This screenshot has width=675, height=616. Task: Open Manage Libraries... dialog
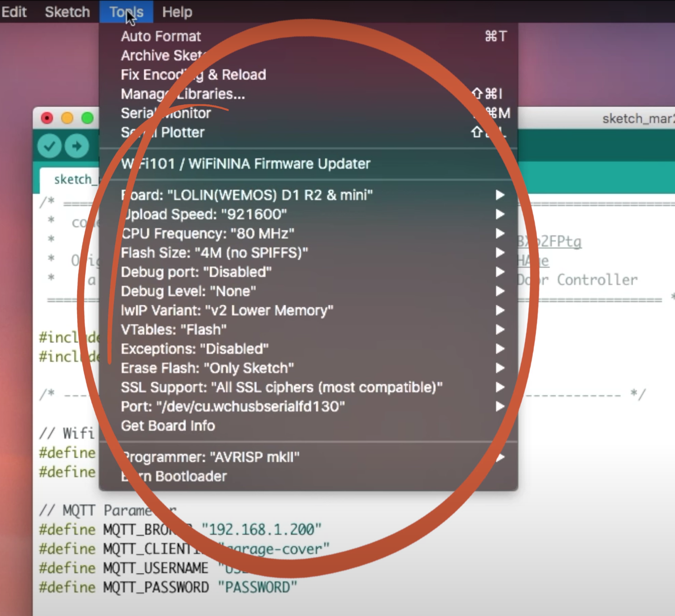tap(308, 94)
